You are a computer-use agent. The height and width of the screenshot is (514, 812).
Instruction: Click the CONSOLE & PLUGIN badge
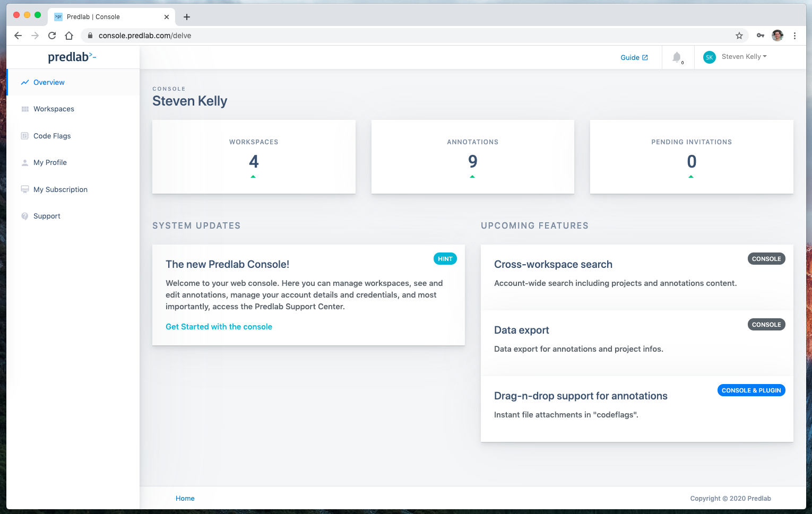(751, 390)
